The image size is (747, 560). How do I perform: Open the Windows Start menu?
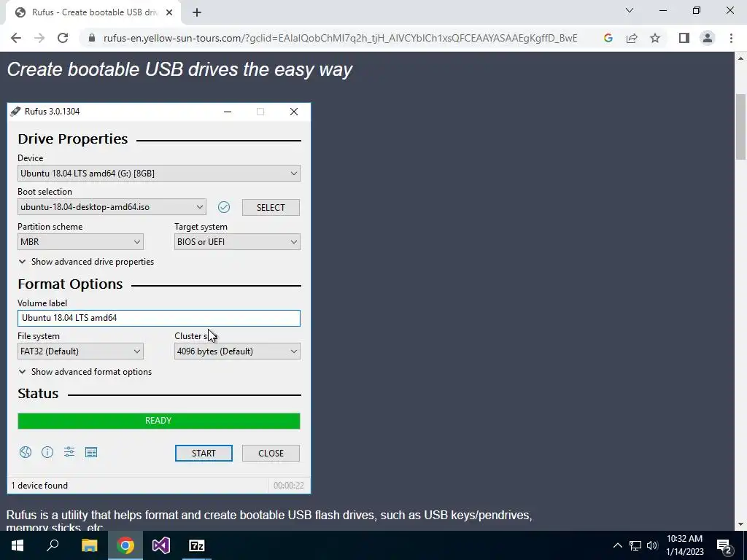18,545
